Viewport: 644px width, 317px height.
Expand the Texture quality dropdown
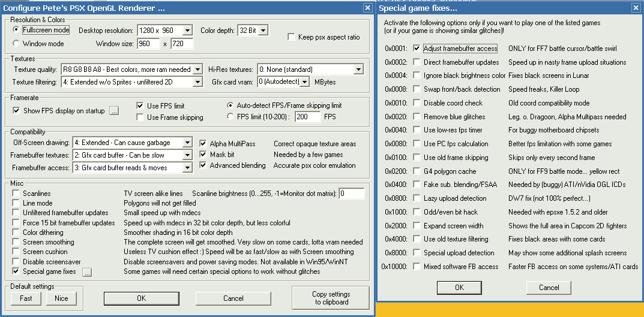[x=198, y=70]
